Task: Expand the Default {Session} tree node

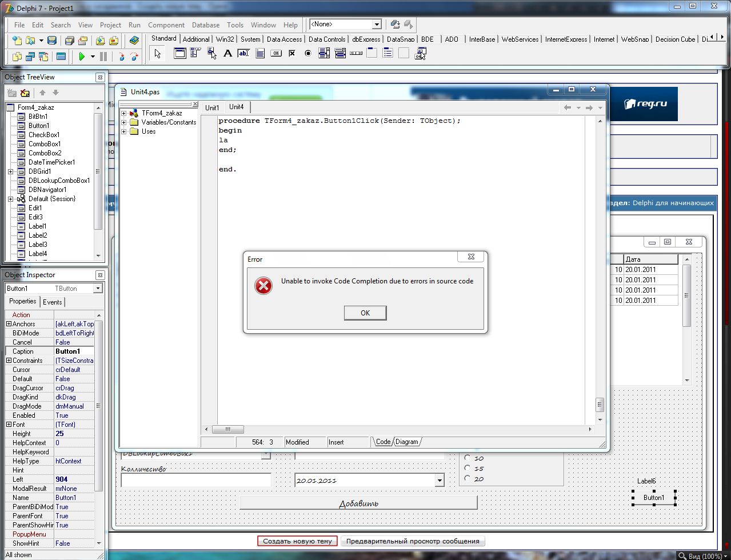Action: [10, 199]
